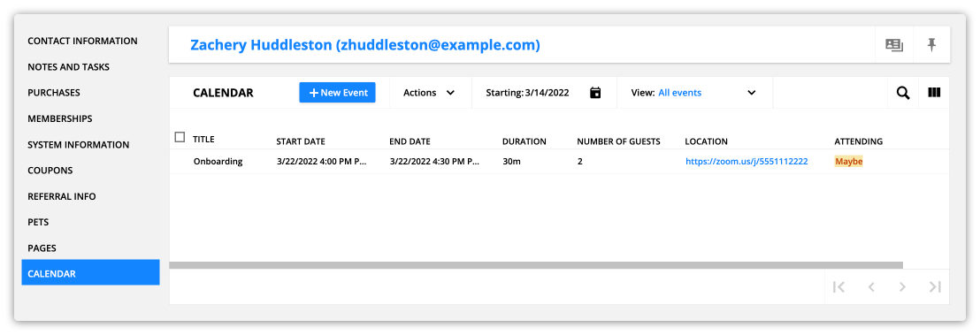980x335 pixels.
Task: Click Zachery Huddleston contact name
Action: click(365, 45)
